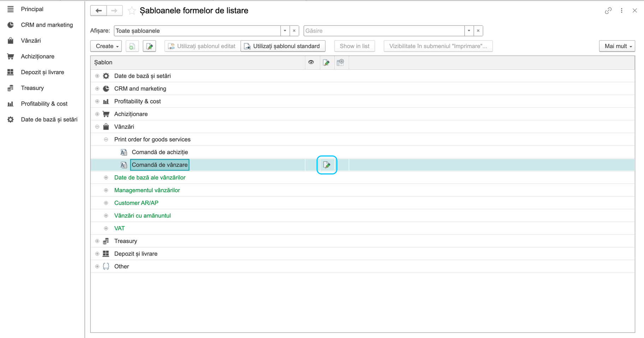Expand the Treasury tree node

coord(97,241)
